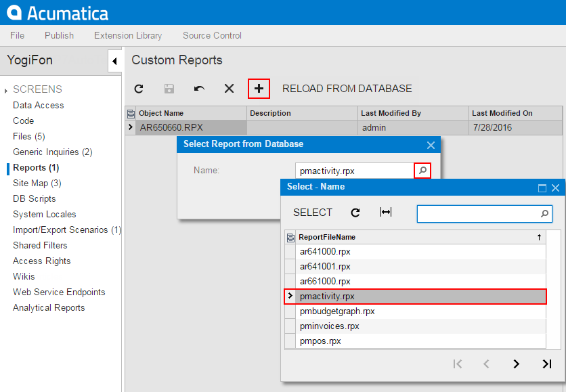
Task: Collapse the left navigation pane arrow
Action: (x=114, y=62)
